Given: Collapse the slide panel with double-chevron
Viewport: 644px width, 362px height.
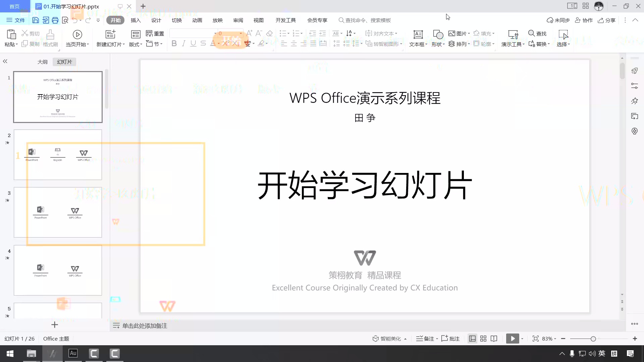Looking at the screenshot, I should click(x=5, y=61).
